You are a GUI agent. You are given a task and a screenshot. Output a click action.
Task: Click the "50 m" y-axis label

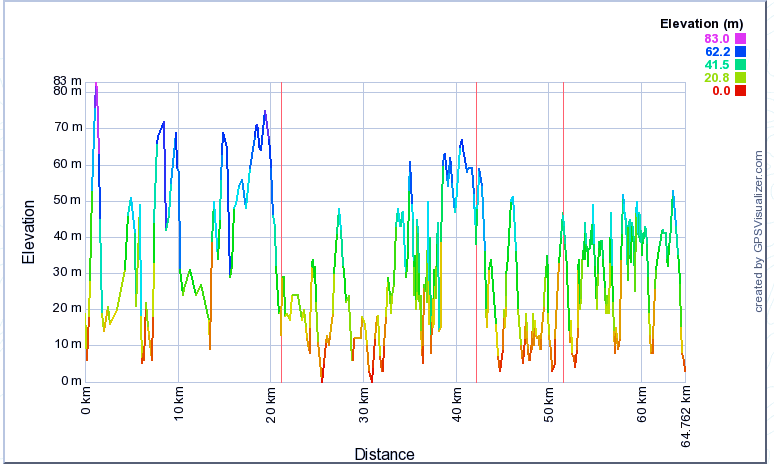[x=67, y=200]
